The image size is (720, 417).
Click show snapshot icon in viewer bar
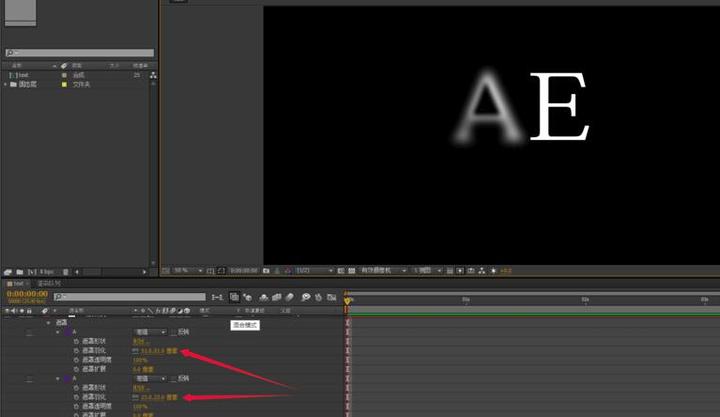pyautogui.click(x=277, y=271)
